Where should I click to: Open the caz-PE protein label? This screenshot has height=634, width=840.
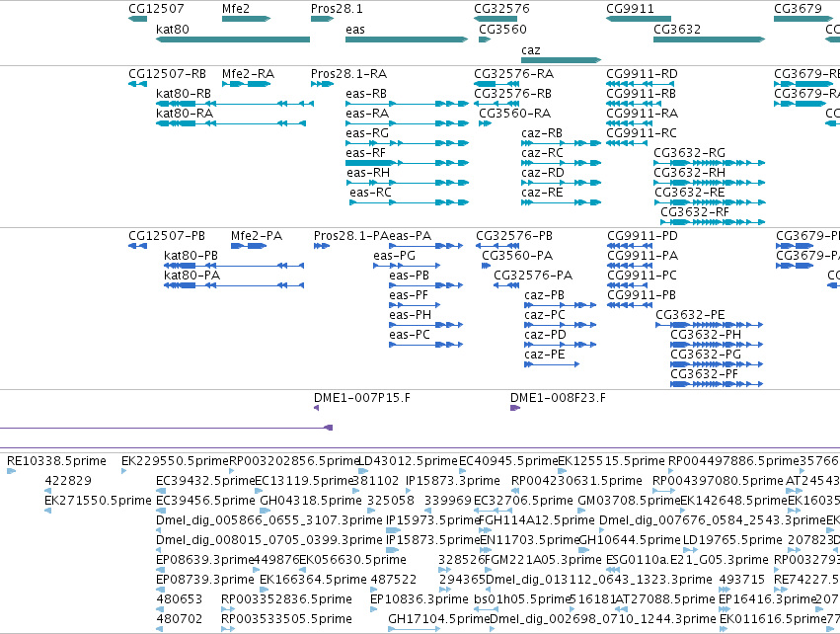[x=545, y=356]
